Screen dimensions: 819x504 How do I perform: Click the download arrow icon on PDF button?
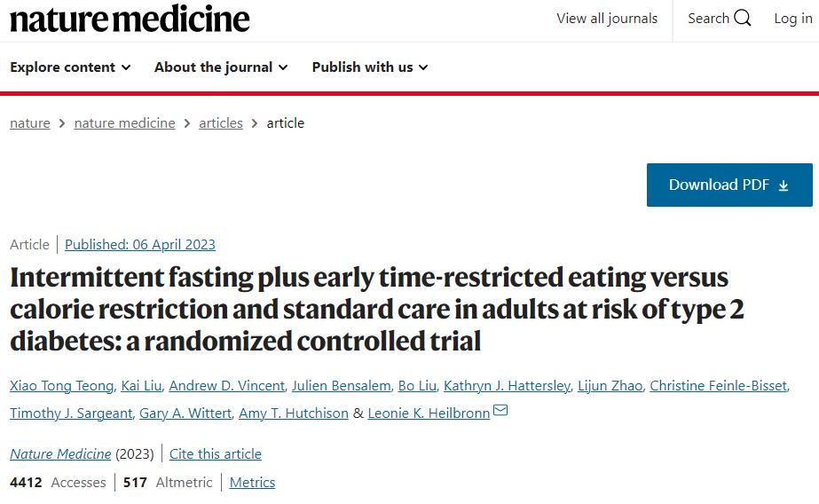[783, 185]
